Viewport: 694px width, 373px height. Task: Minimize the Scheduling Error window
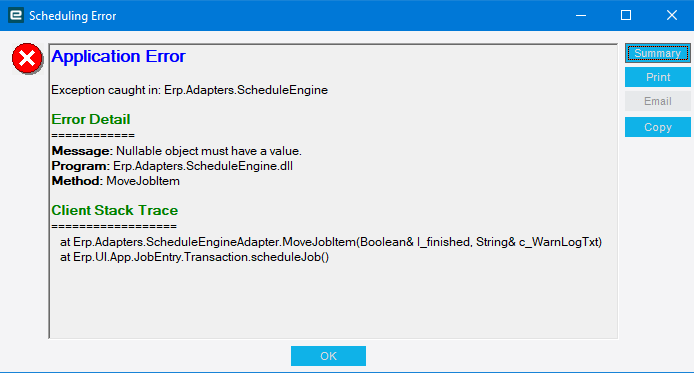click(x=581, y=15)
